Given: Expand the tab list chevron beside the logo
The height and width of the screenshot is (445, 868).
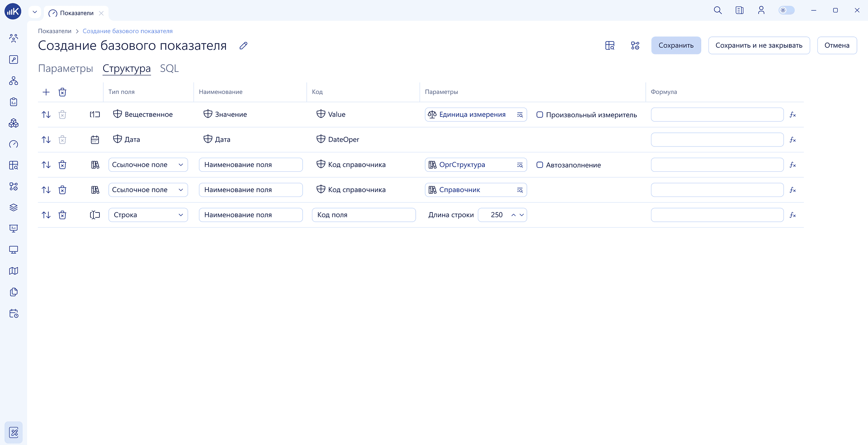Looking at the screenshot, I should [35, 12].
